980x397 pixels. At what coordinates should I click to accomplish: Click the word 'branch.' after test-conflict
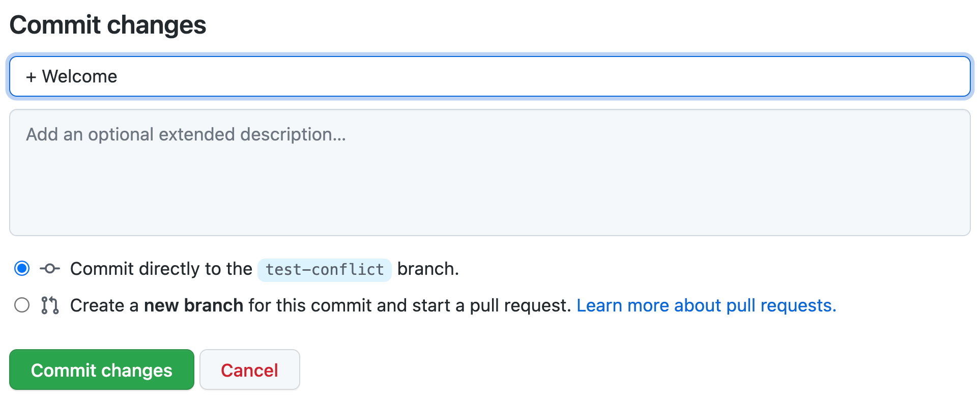[x=428, y=269]
